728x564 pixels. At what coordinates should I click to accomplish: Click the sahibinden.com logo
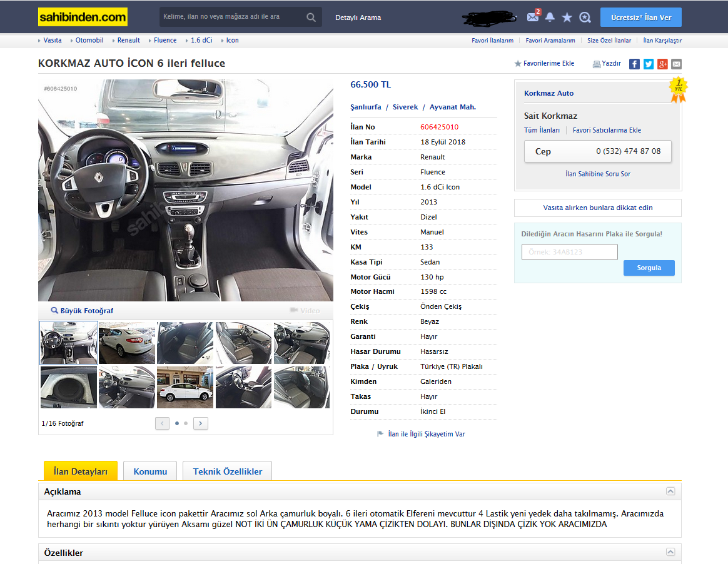(83, 17)
